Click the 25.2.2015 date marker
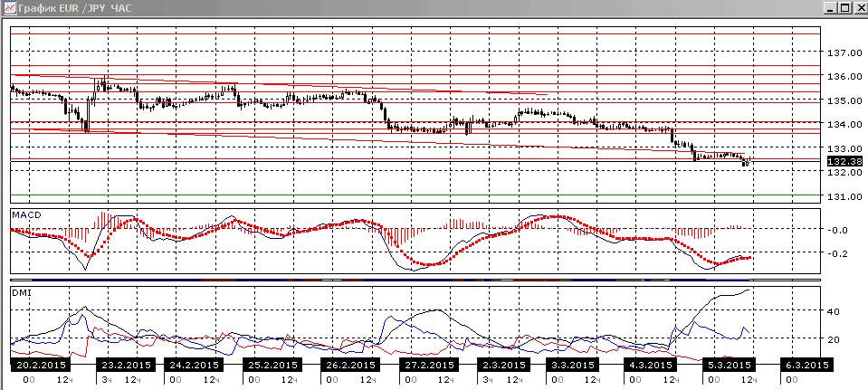The image size is (868, 390). point(272,365)
